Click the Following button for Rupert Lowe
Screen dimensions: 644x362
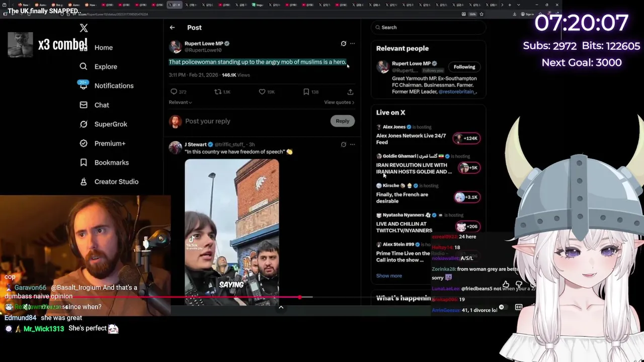[464, 67]
